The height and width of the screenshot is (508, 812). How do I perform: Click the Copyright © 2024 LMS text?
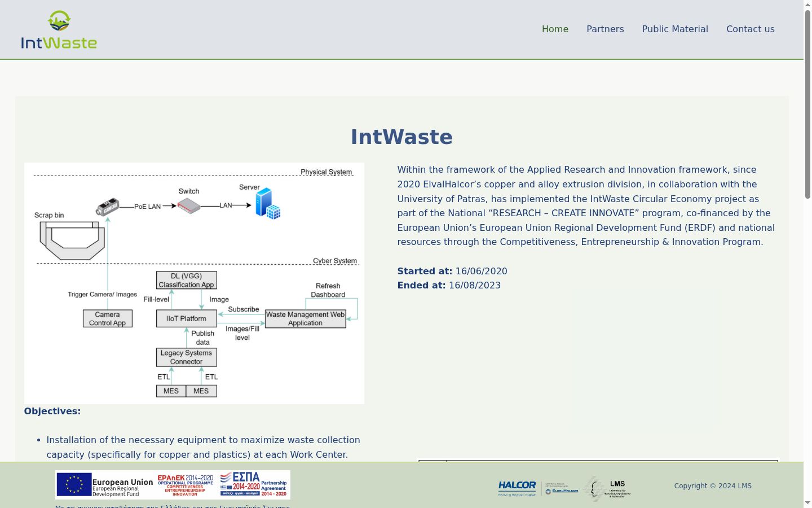pyautogui.click(x=713, y=486)
